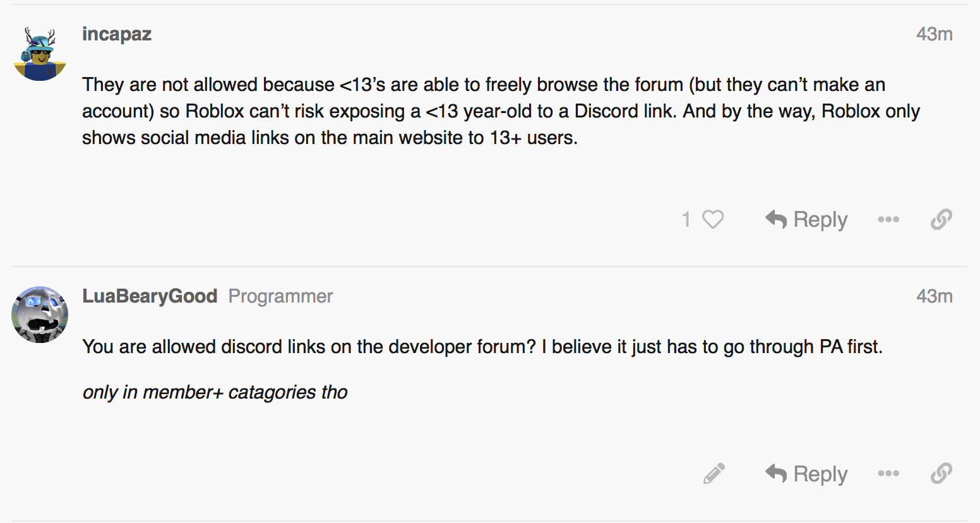The image size is (980, 523).
Task: Click LuaBearyGood's text about the developer forum
Action: [482, 347]
